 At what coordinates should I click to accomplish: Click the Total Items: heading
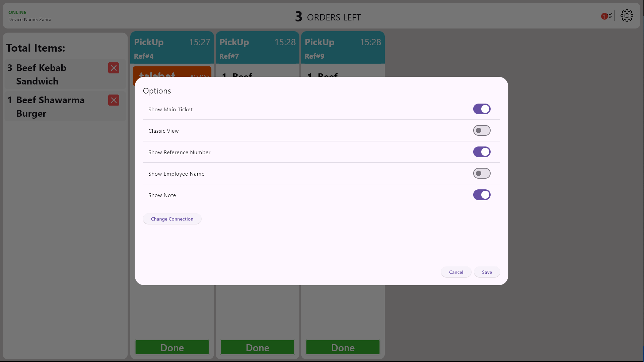tap(35, 48)
